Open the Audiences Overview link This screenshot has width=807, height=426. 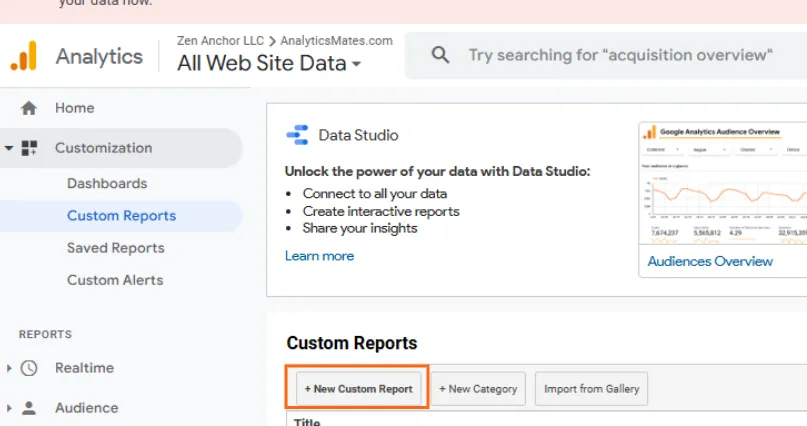tap(710, 261)
